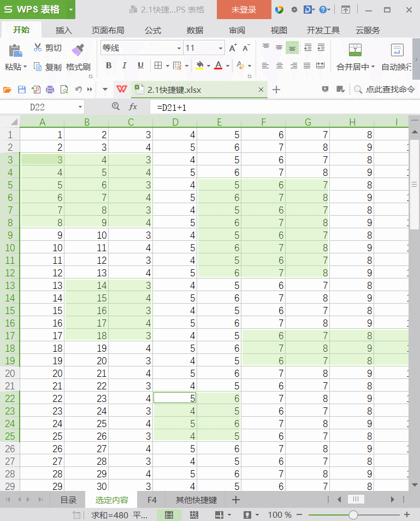Screen dimensions: 420x521
Task: Click the fx insert function icon
Action: [x=133, y=107]
